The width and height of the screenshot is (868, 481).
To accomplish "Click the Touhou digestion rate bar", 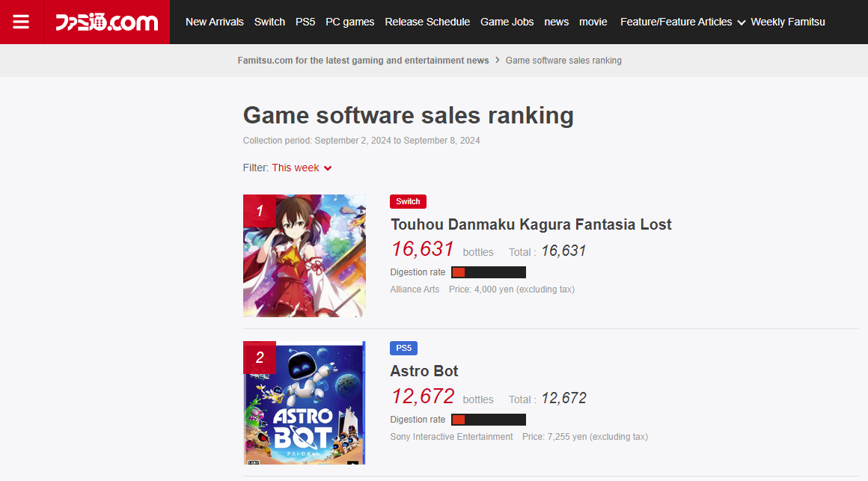I will (488, 272).
